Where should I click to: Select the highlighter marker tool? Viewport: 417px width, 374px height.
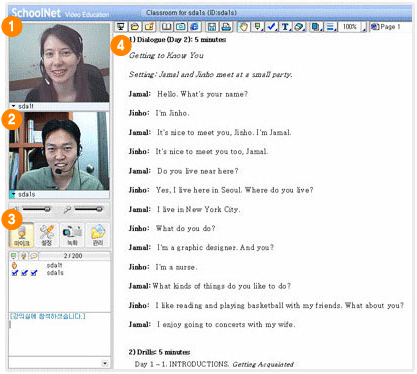tap(257, 27)
